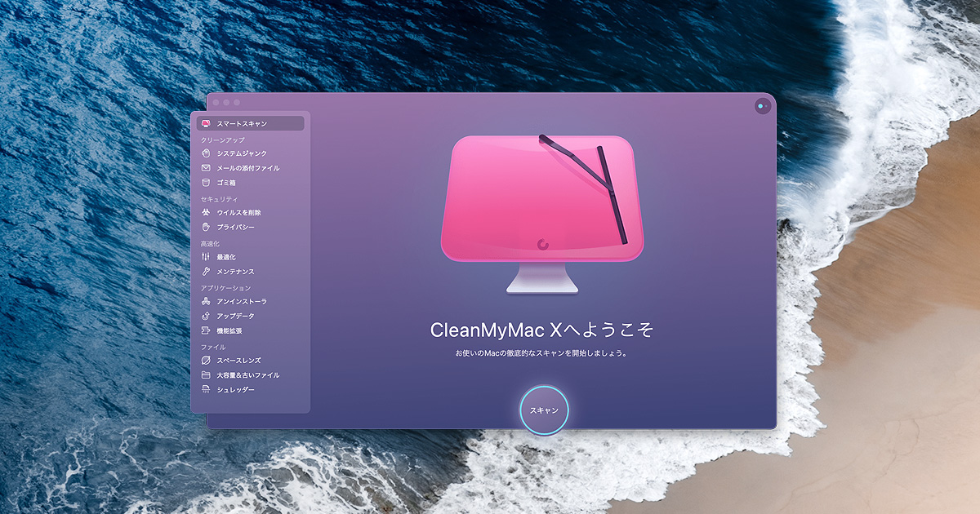980x514 pixels.
Task: Open the assistant icon in window corner
Action: click(763, 106)
